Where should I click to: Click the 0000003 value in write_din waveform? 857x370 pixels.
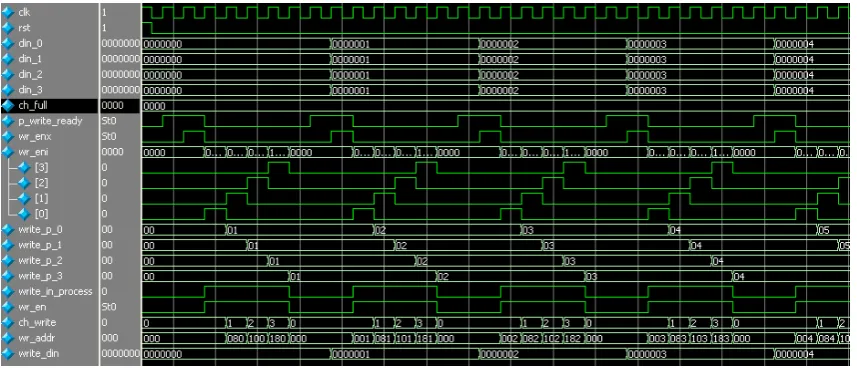pos(648,354)
